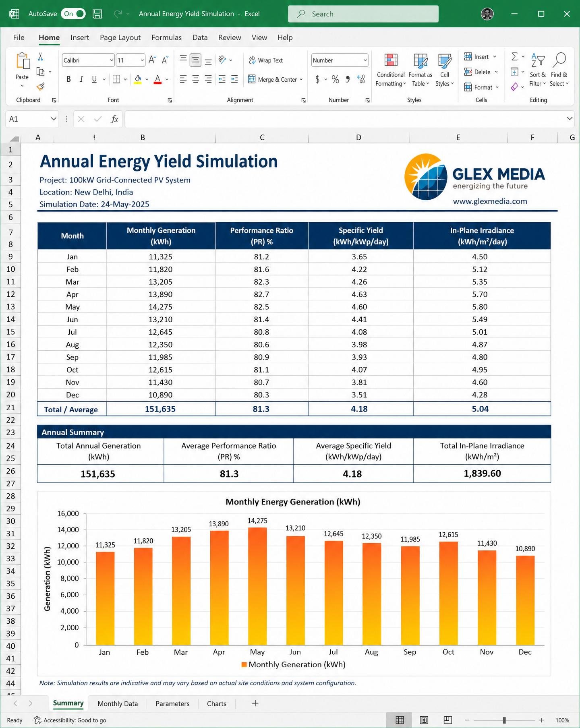Click Delete cells button
The height and width of the screenshot is (728, 580).
(477, 72)
